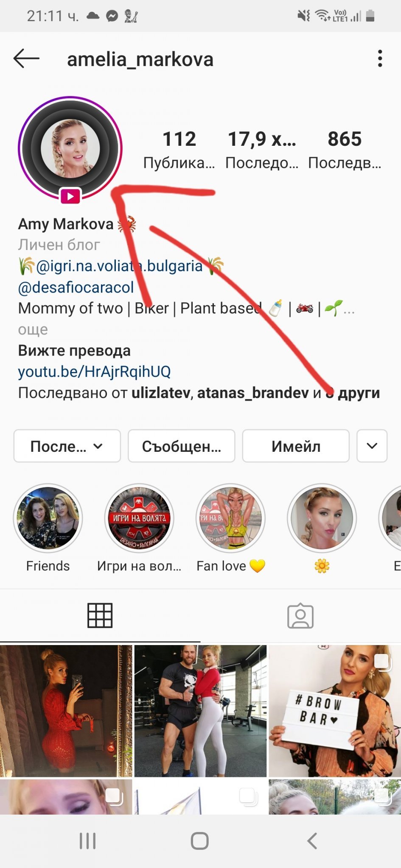Expand the Последвано following dropdown
This screenshot has height=868, width=401.
(x=67, y=446)
